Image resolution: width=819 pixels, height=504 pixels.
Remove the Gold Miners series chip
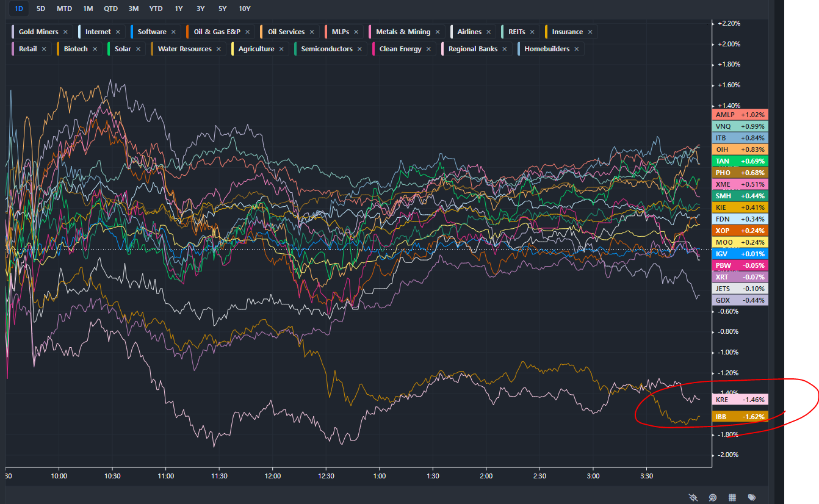click(65, 32)
